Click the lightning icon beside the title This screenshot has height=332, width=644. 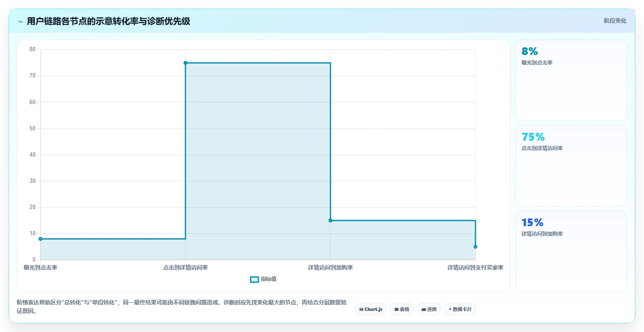[x=20, y=22]
